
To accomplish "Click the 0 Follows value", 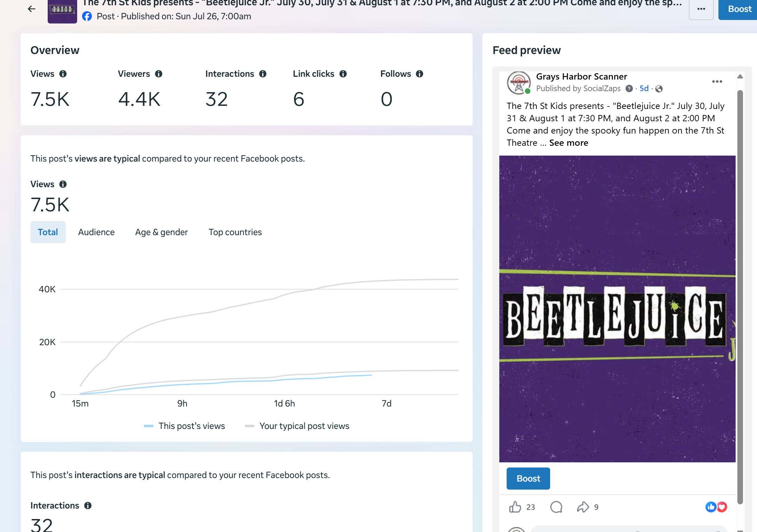I will pyautogui.click(x=386, y=99).
